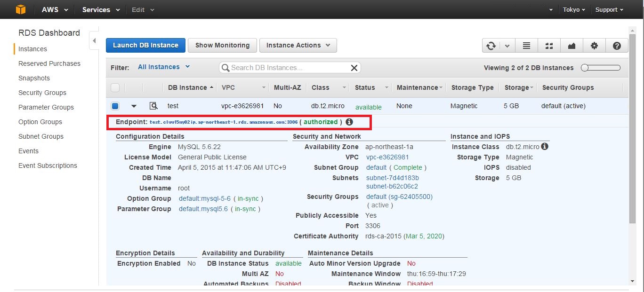644x292 pixels.
Task: Open the Support menu
Action: 609,9
